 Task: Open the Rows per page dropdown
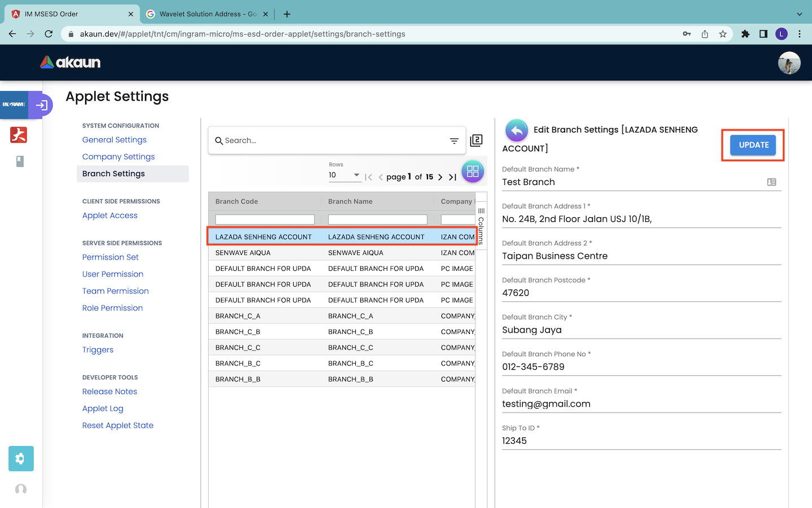click(345, 176)
